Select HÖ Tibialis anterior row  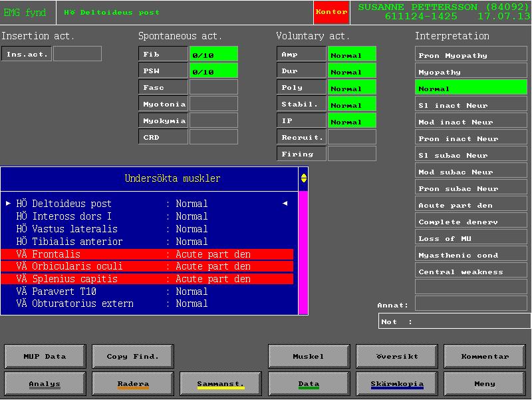point(147,241)
